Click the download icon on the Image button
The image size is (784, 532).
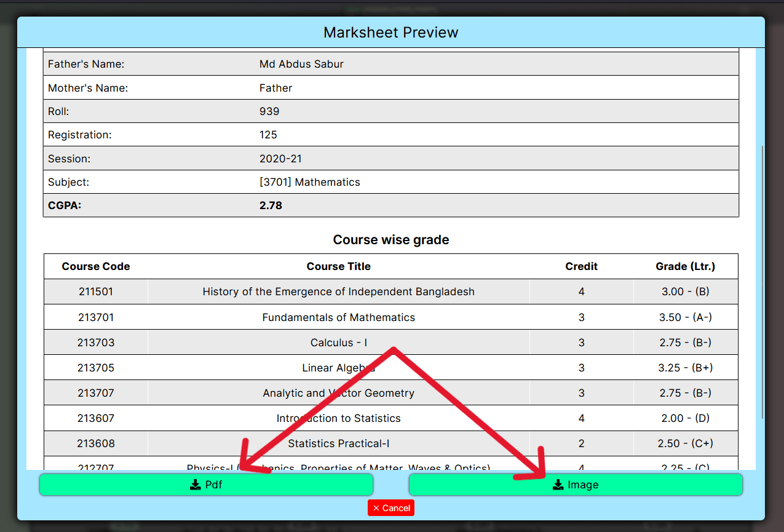tap(558, 485)
